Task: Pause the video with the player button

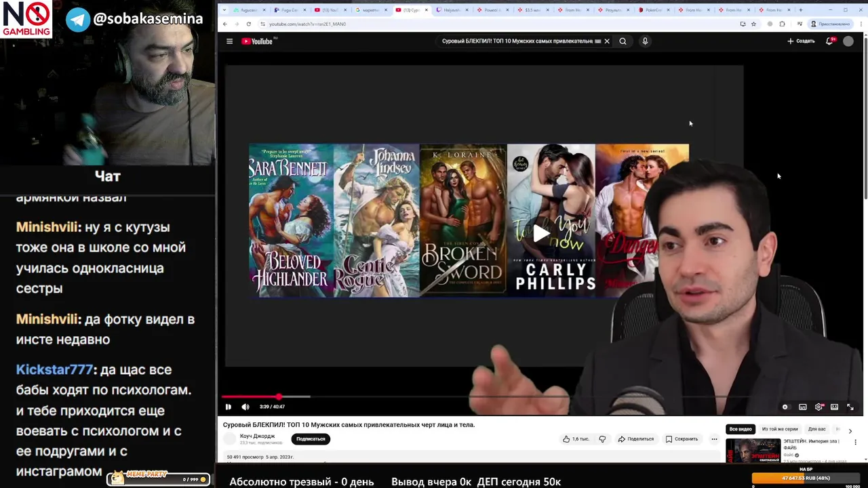Action: [229, 407]
